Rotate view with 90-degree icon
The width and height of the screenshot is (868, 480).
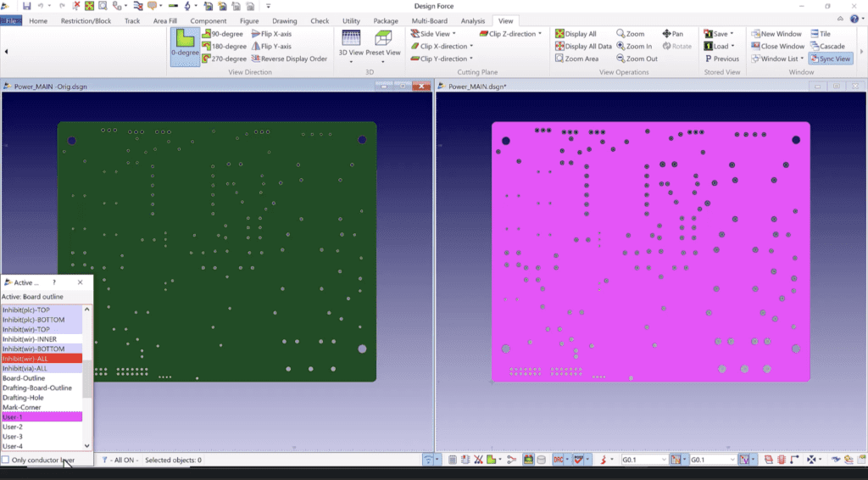[x=223, y=34]
